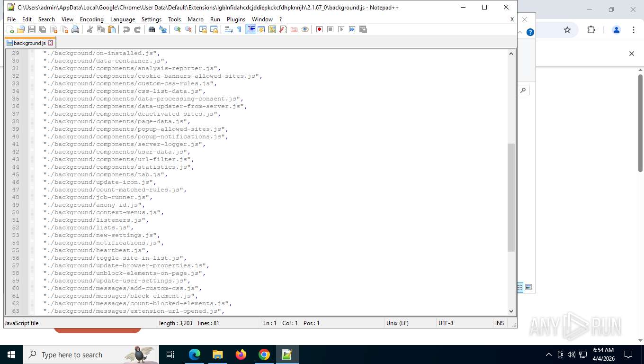Open Chrome three-dot menu
The image size is (644, 364).
click(x=633, y=30)
